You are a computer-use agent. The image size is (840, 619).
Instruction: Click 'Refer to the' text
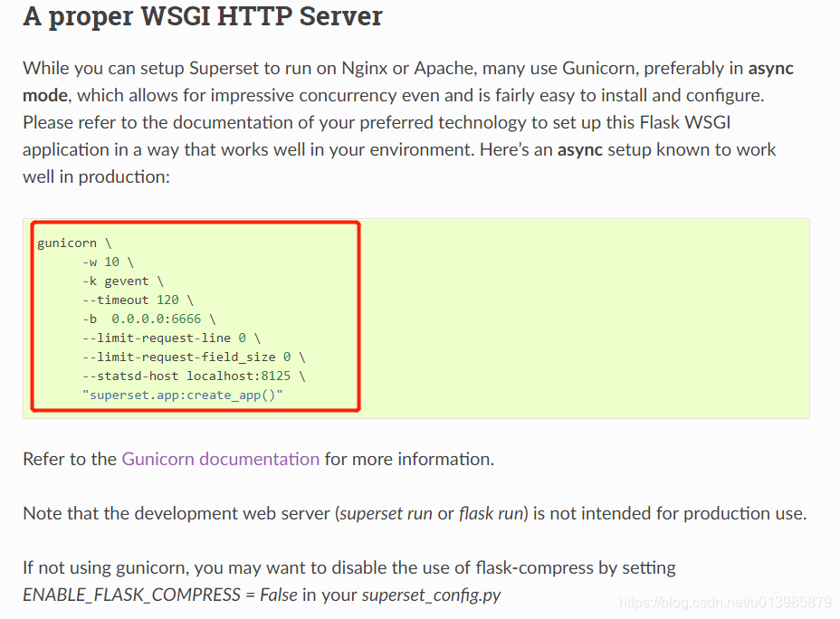coord(70,460)
